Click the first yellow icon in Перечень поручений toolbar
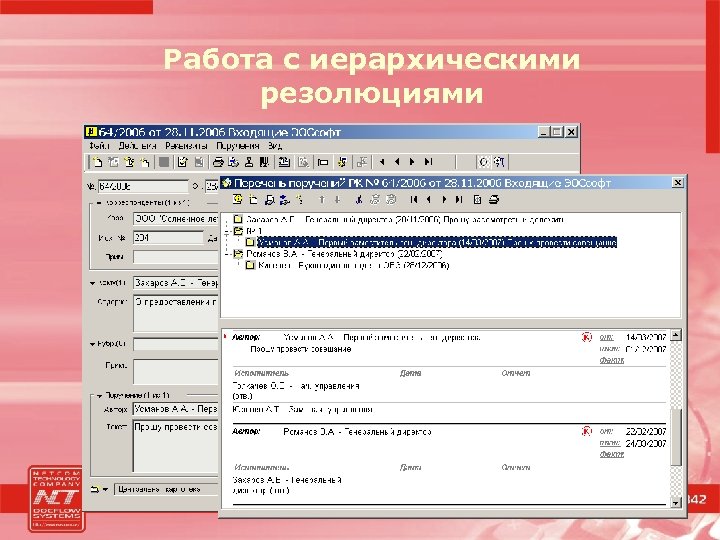720x540 pixels. pyautogui.click(x=237, y=199)
